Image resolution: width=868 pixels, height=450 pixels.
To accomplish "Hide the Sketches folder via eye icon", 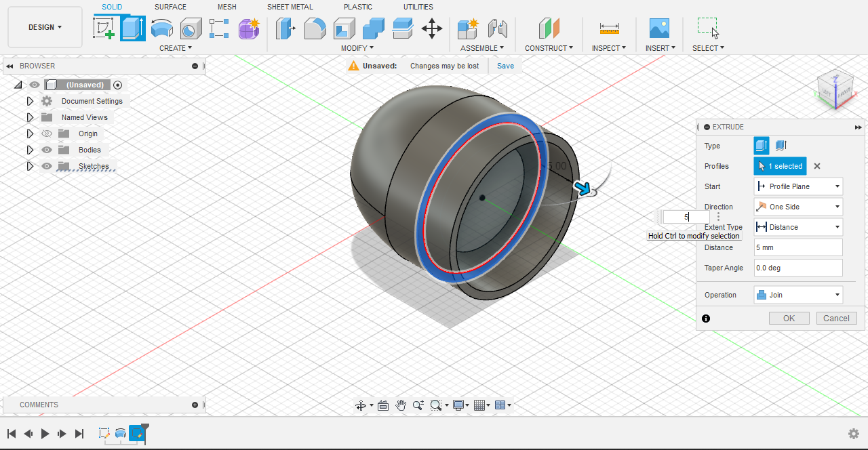I will coord(47,166).
